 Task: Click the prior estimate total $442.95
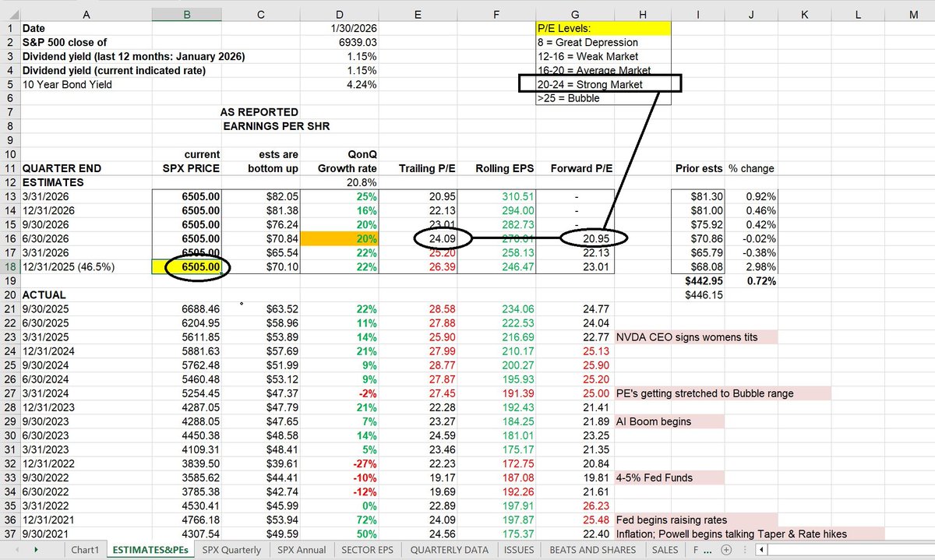point(698,281)
